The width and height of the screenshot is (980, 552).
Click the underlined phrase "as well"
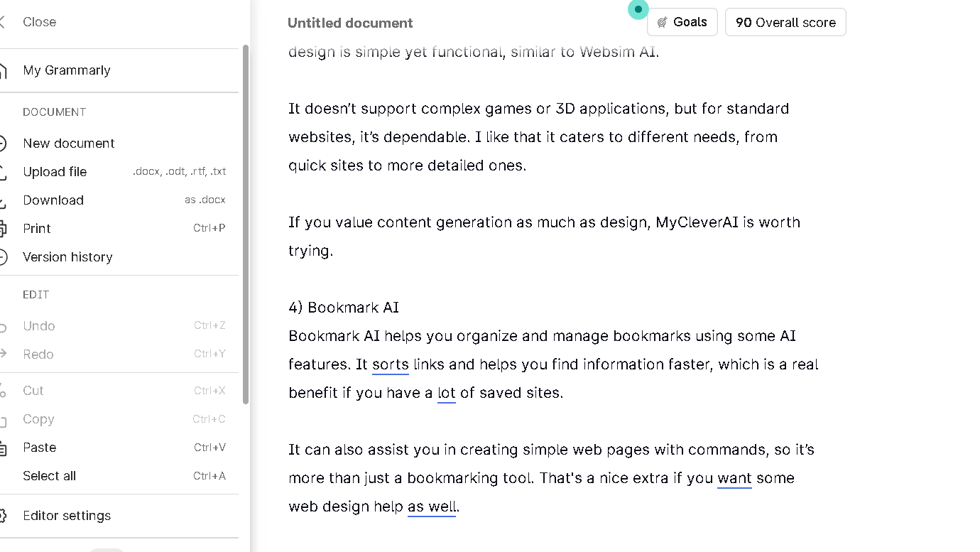pyautogui.click(x=432, y=507)
